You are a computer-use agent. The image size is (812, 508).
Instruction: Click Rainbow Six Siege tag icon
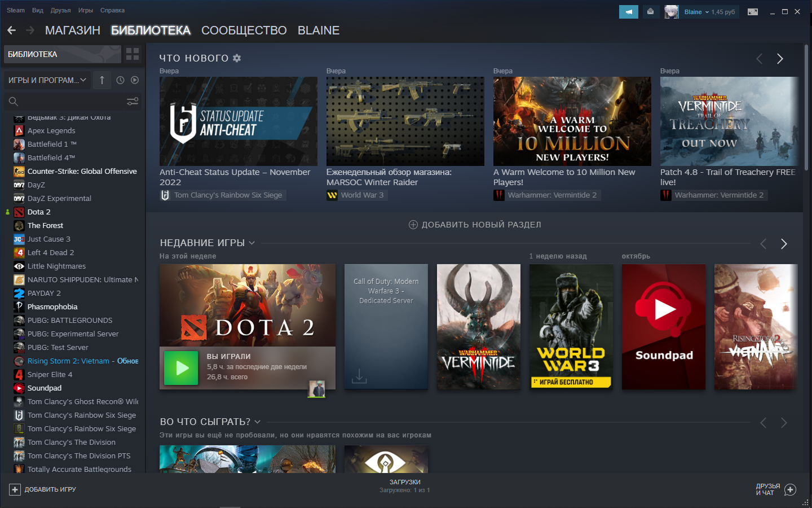pyautogui.click(x=165, y=195)
